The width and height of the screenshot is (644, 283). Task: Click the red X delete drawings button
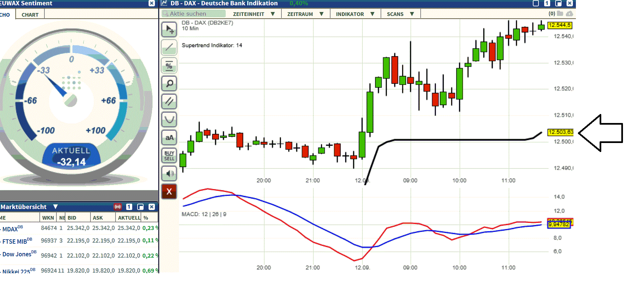[x=169, y=192]
